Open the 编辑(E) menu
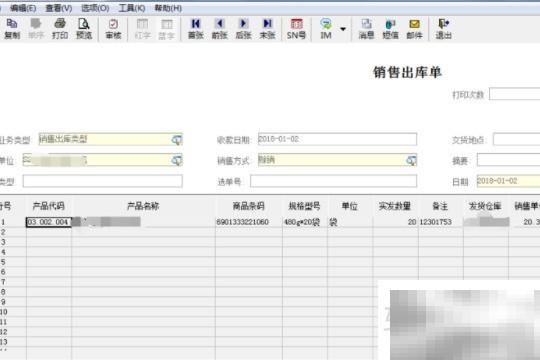 pos(23,8)
